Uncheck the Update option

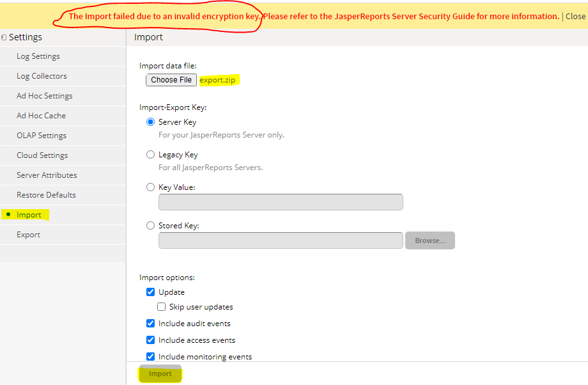[x=150, y=292]
